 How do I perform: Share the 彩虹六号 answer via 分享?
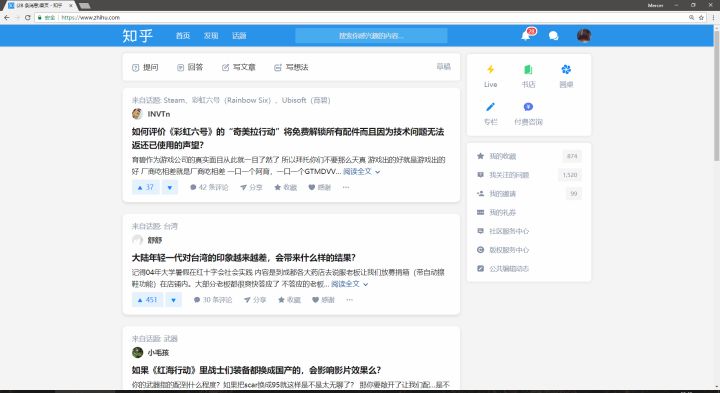pyautogui.click(x=251, y=187)
